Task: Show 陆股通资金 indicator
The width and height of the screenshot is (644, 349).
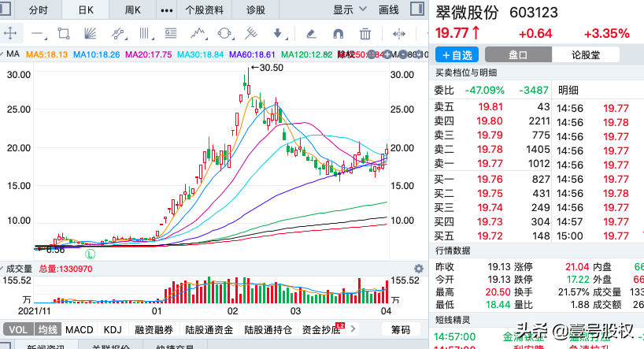Action: [x=209, y=329]
